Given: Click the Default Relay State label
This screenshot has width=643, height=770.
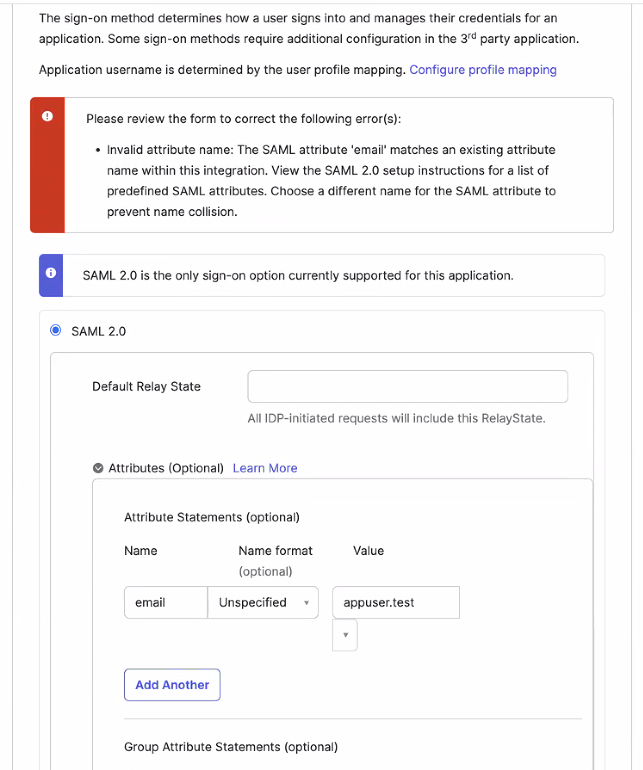Looking at the screenshot, I should (x=146, y=387).
